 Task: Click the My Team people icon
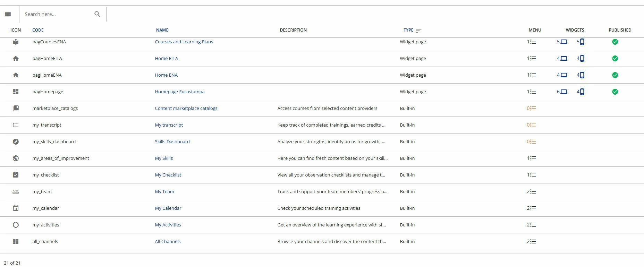(x=16, y=191)
